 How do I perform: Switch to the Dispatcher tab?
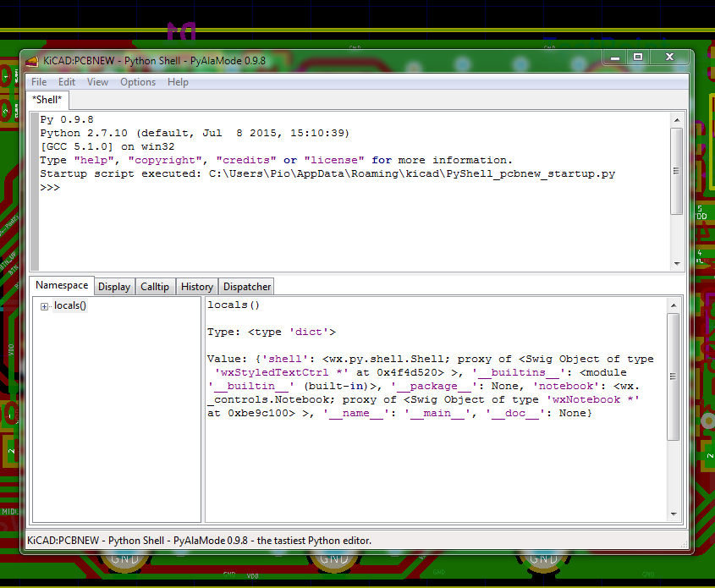pyautogui.click(x=245, y=286)
